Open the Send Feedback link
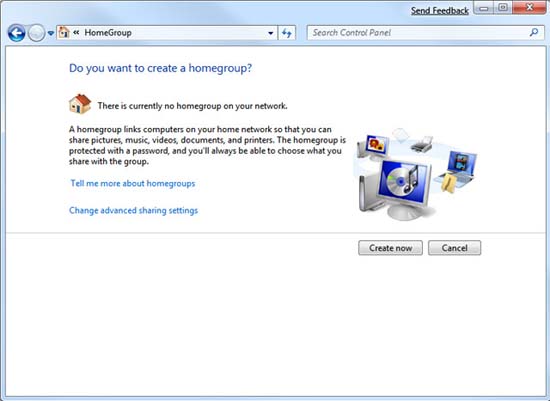The height and width of the screenshot is (401, 550). point(440,11)
